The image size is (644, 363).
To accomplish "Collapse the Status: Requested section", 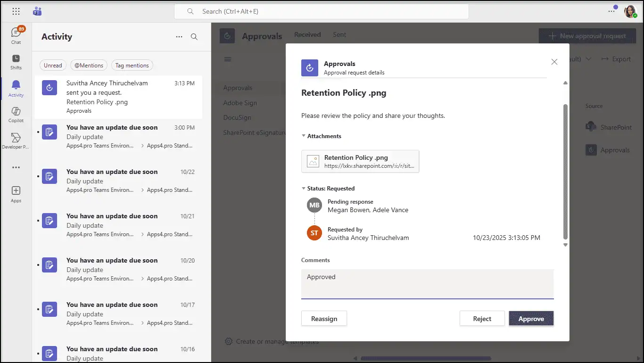I will tap(303, 188).
